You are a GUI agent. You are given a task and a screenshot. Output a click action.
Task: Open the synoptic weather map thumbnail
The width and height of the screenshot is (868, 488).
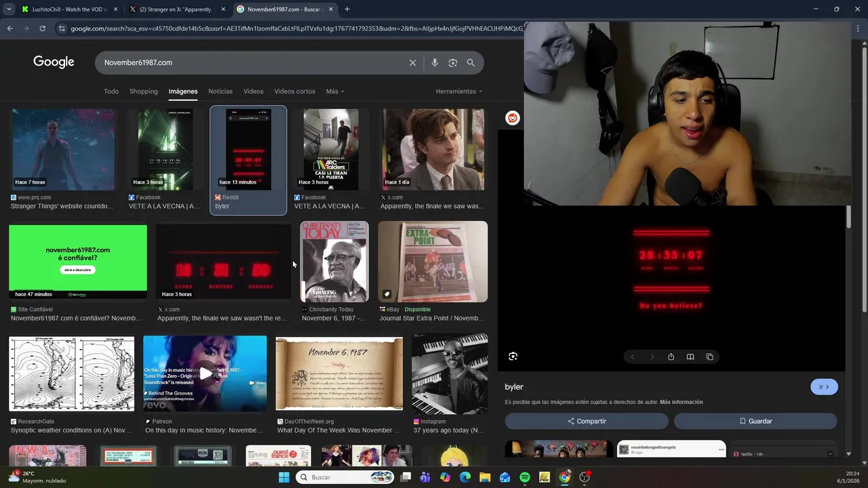[71, 373]
